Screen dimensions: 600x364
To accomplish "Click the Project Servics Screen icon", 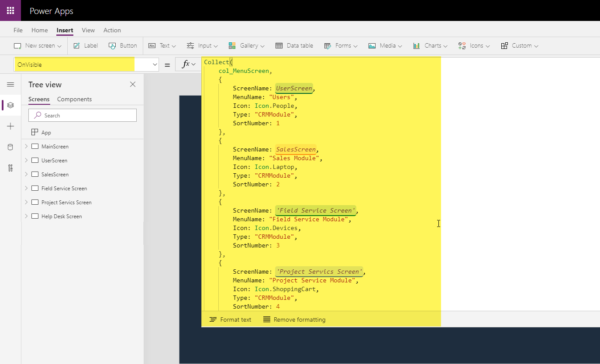I will pos(35,203).
